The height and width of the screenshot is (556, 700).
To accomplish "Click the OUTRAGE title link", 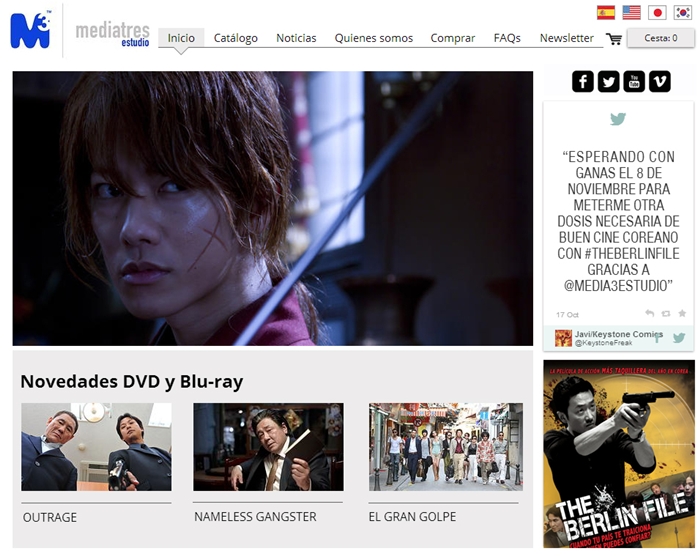I will pyautogui.click(x=50, y=517).
